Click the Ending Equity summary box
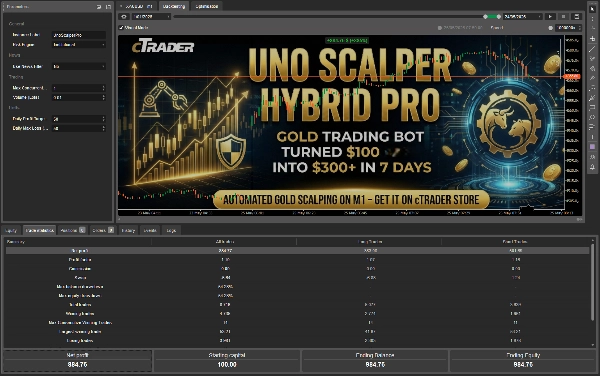 (x=523, y=360)
